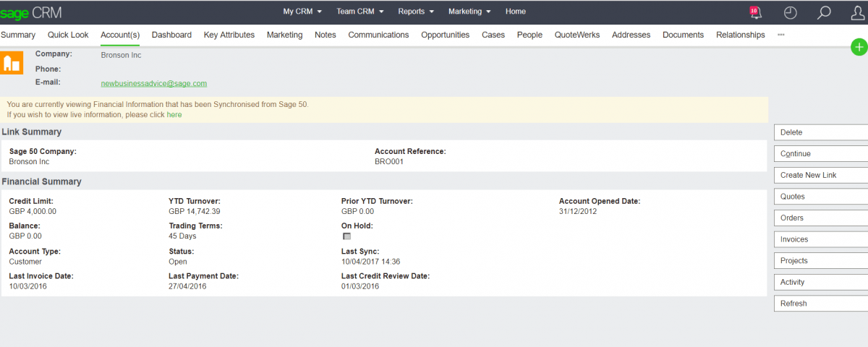Switch to the Summary tab
The image size is (868, 347).
tap(18, 35)
